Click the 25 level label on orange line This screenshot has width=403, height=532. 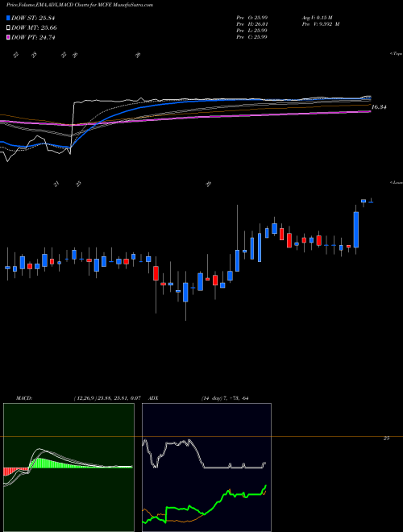386,438
